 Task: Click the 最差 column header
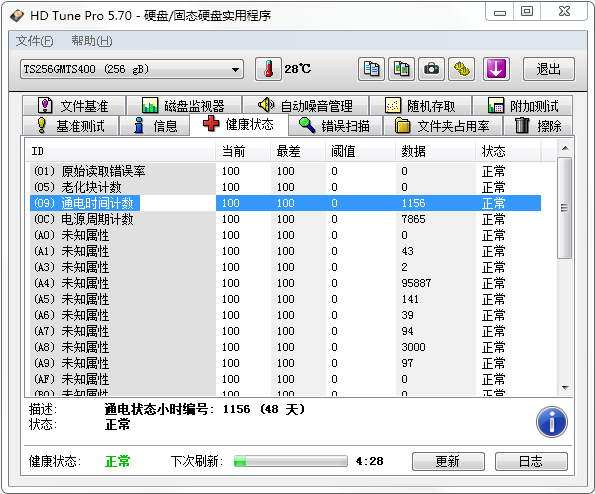[298, 151]
